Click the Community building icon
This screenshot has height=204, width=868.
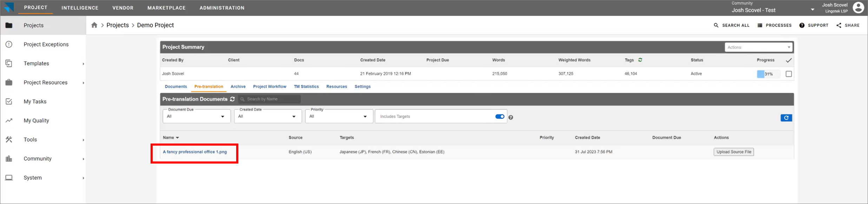click(9, 159)
